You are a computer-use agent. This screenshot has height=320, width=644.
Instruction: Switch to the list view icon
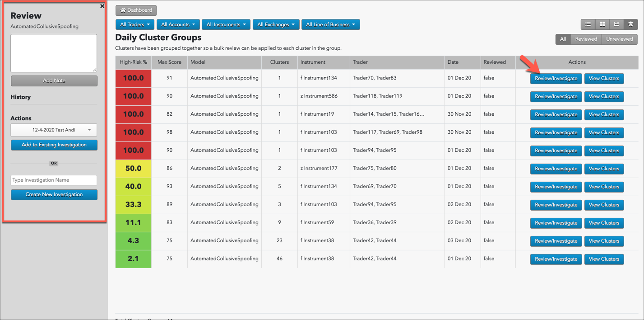588,24
